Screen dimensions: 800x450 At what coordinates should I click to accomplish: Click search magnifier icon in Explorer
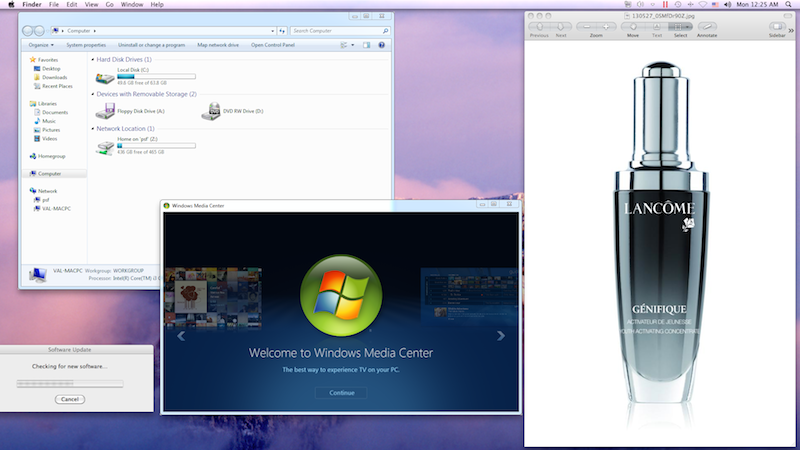click(385, 31)
